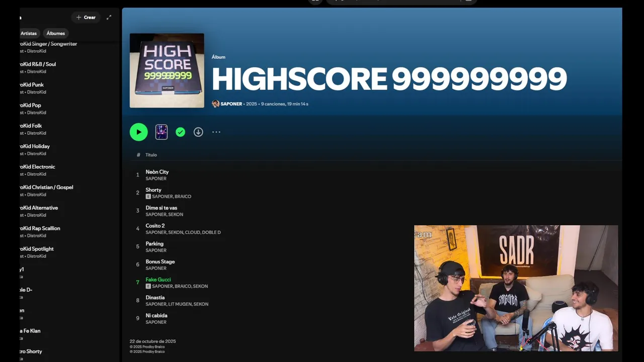Open the DistroKid Rap Scallion playlist

pyautogui.click(x=69, y=232)
